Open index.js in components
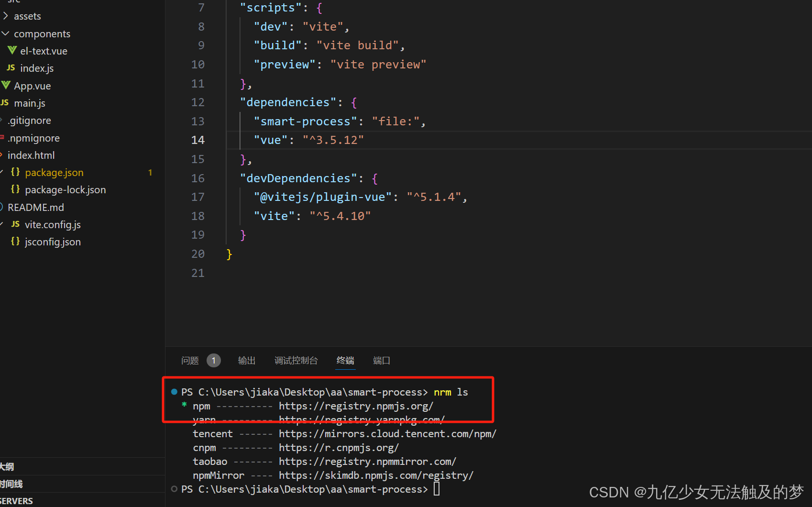This screenshot has height=507, width=812. (37, 68)
